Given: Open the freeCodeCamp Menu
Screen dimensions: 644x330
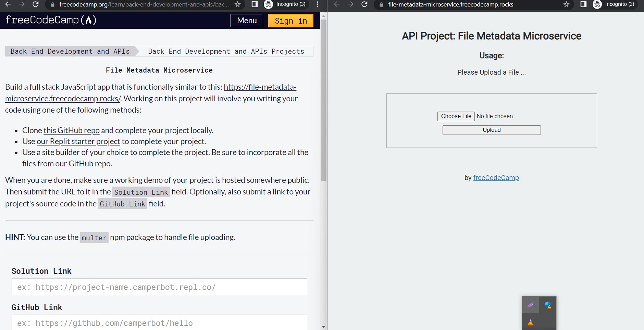Looking at the screenshot, I should (x=247, y=21).
